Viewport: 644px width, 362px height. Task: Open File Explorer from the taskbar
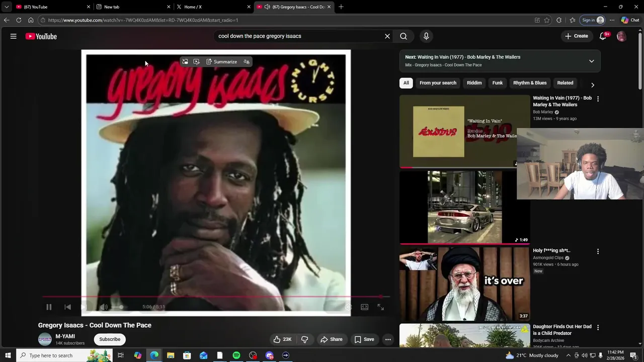point(171,355)
